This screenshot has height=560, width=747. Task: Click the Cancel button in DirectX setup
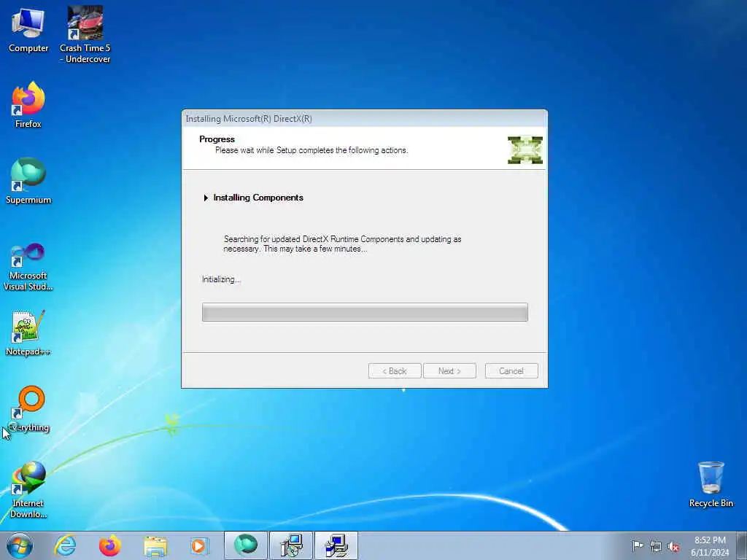511,371
